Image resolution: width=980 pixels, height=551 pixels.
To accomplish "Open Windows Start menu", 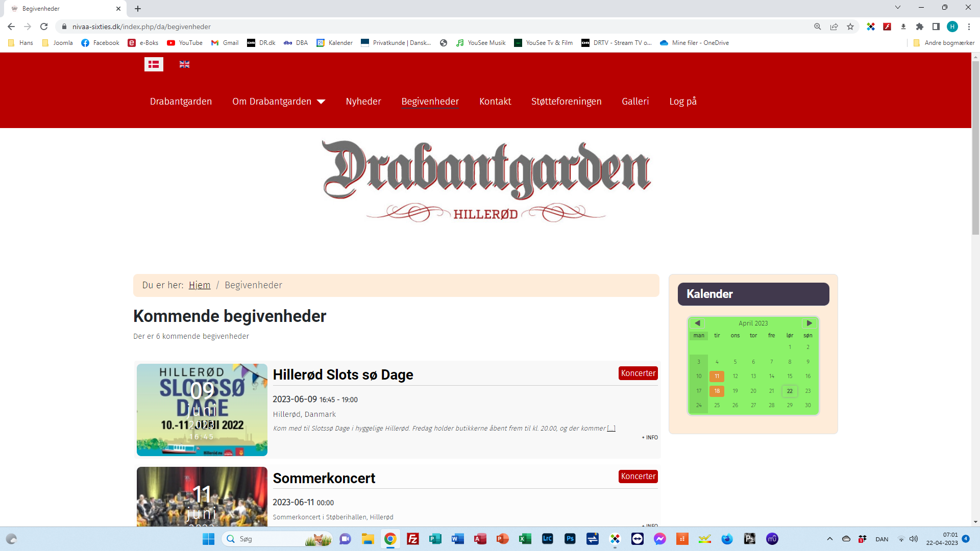I will click(208, 539).
